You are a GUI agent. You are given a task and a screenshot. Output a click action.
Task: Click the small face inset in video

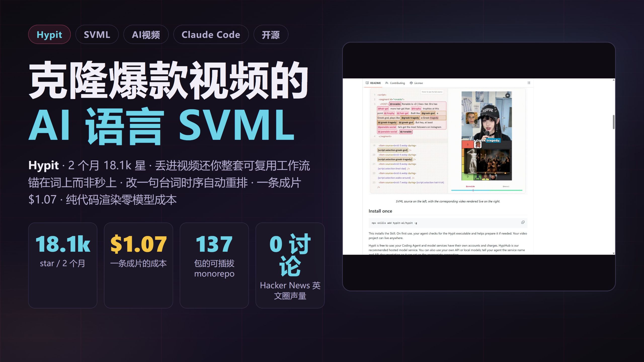[471, 118]
